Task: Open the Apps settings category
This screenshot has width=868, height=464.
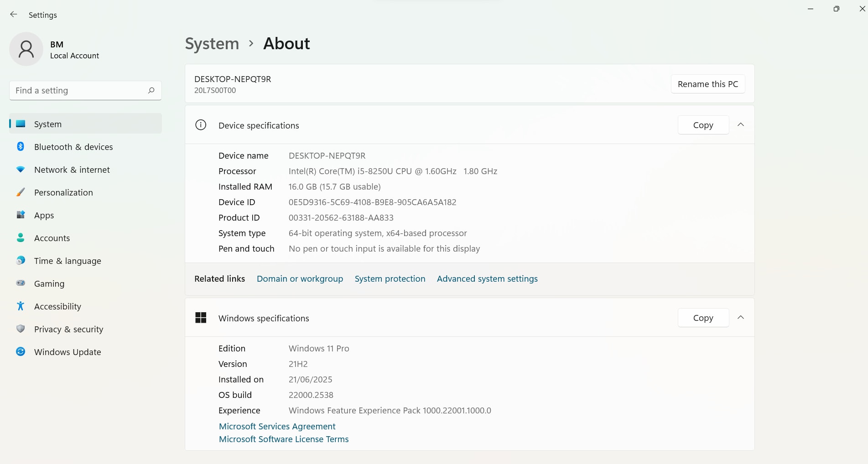Action: (x=85, y=215)
